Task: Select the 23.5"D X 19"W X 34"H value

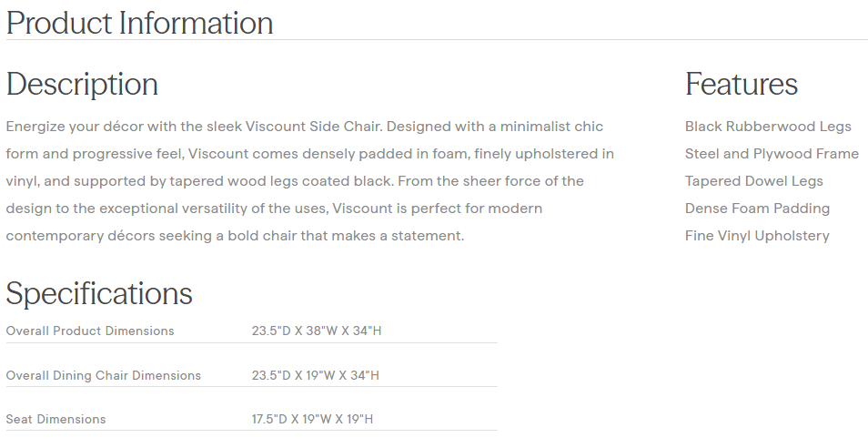Action: coord(316,375)
